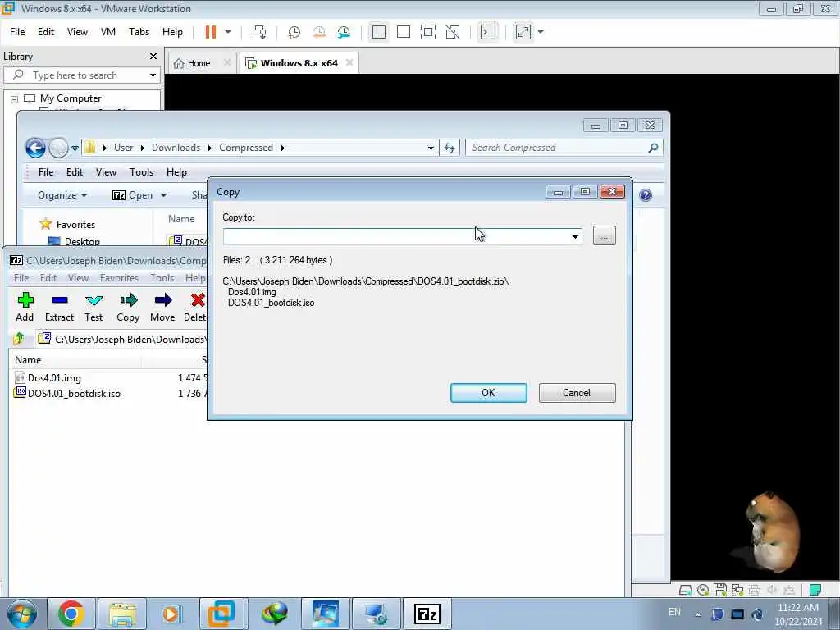Click the Unity mode icon in VMware toolbar
This screenshot has width=840, height=630.
tap(453, 32)
